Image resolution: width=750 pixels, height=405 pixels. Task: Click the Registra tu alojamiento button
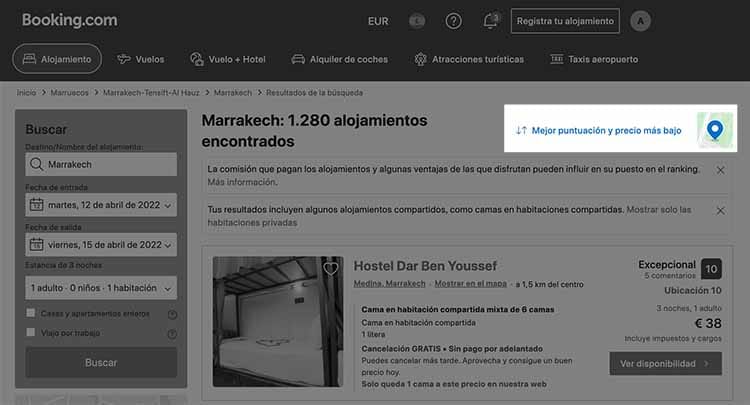point(565,21)
